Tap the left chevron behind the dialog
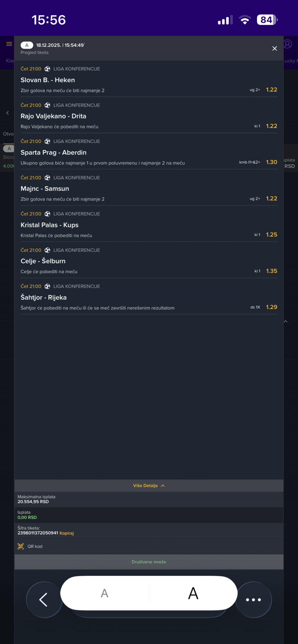 point(8,113)
